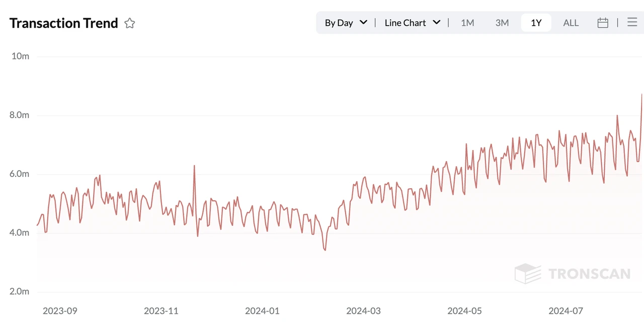Open the Line Chart type dropdown
The image size is (644, 322).
click(412, 23)
